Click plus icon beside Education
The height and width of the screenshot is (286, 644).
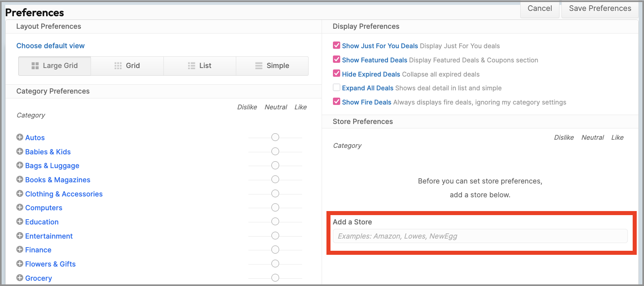point(19,222)
